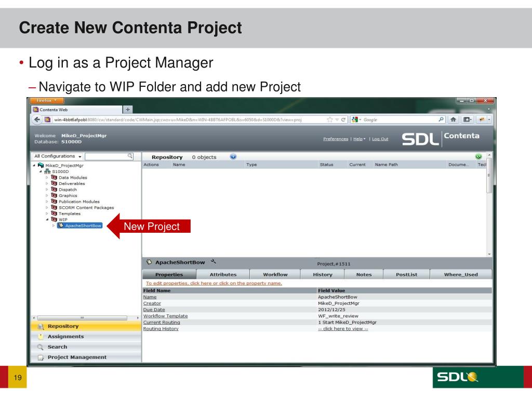Click the Deliverables folder icon
This screenshot has height=399, width=532.
tap(54, 183)
